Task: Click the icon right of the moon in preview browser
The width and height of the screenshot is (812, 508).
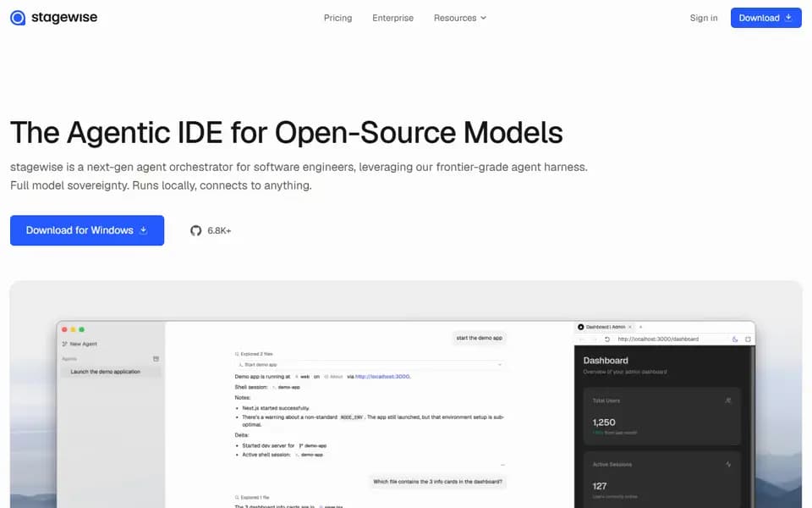Action: (748, 339)
